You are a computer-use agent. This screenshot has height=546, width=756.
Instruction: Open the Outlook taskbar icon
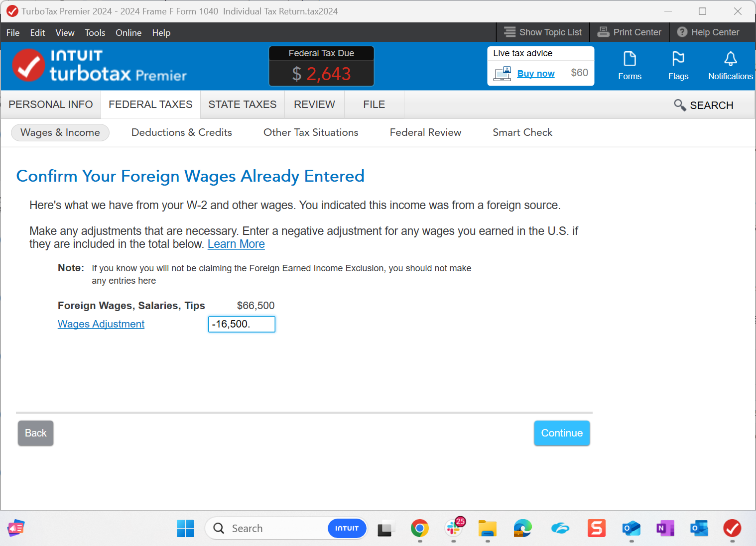point(699,528)
